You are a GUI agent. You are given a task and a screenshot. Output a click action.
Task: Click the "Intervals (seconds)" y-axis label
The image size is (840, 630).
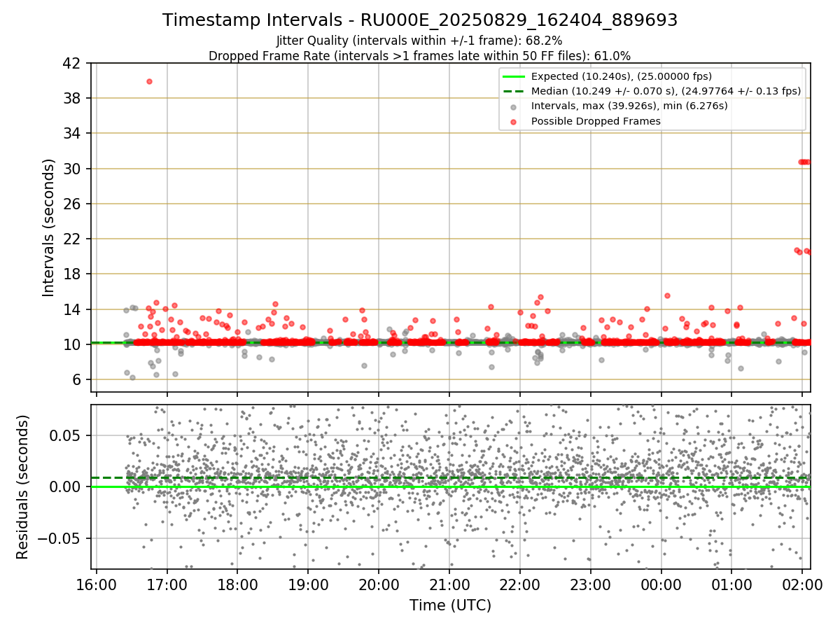pos(48,227)
